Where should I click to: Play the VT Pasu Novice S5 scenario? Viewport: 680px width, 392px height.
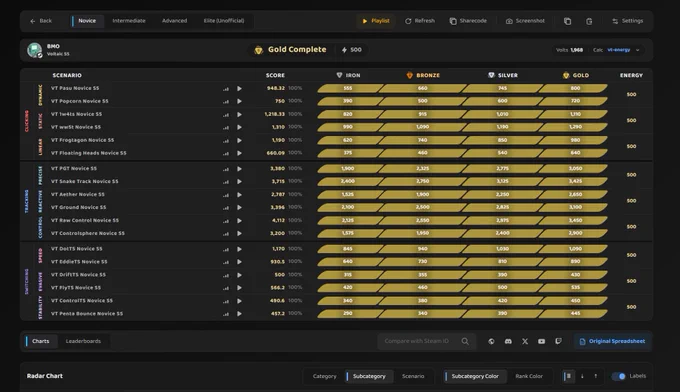pos(239,88)
